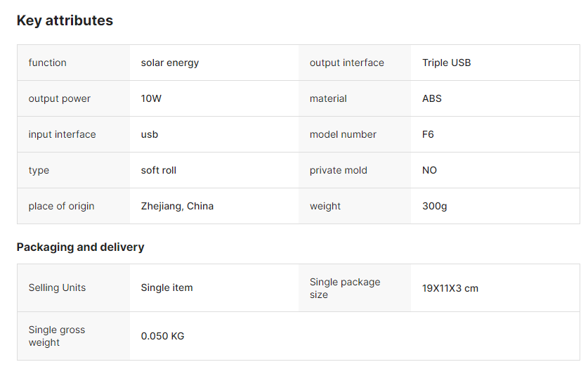Screen dimensions: 588x369
Task: Click the 'Zhejiang, China' origin value
Action: 177,206
